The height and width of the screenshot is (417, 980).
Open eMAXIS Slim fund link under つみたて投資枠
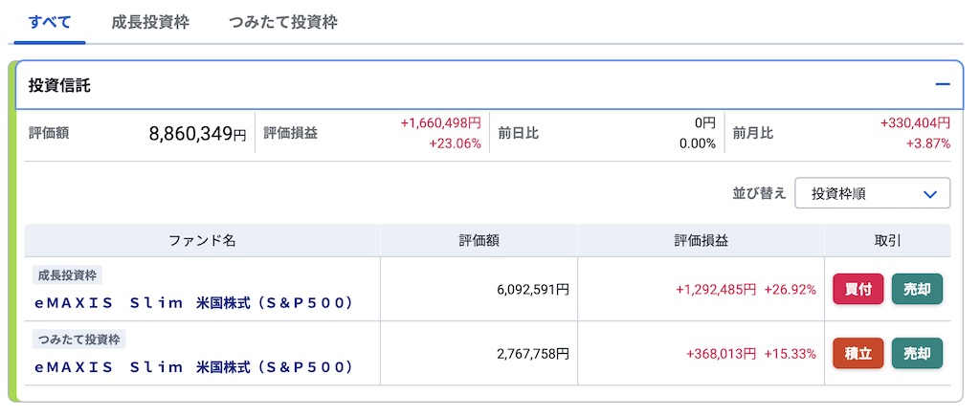pos(194,366)
